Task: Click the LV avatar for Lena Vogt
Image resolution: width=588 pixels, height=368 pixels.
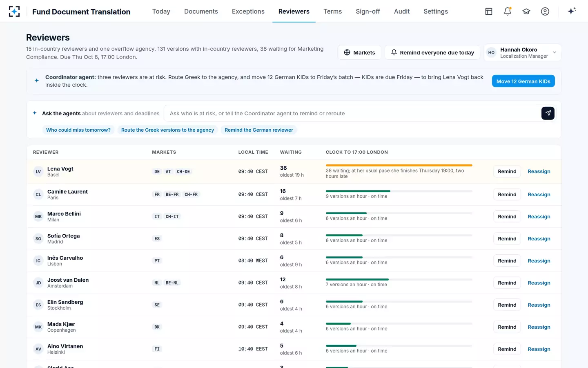Action: pyautogui.click(x=38, y=172)
